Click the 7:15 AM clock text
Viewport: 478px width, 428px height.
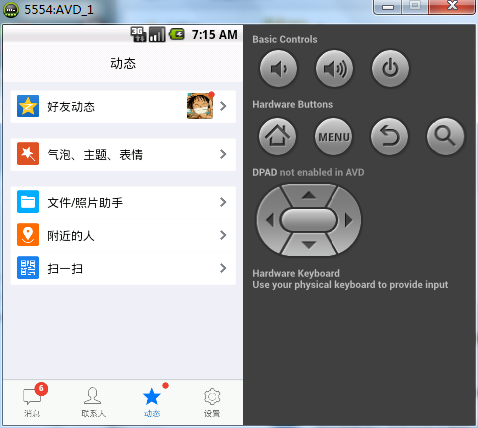click(x=215, y=34)
